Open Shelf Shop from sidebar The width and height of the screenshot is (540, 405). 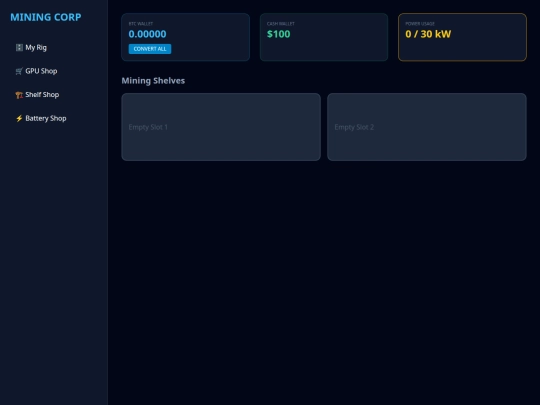(x=54, y=95)
